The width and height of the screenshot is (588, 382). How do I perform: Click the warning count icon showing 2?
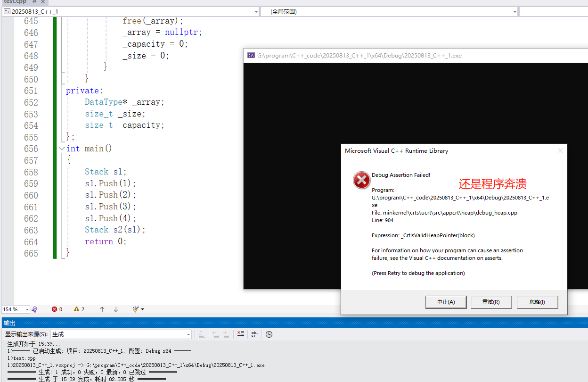coord(79,309)
